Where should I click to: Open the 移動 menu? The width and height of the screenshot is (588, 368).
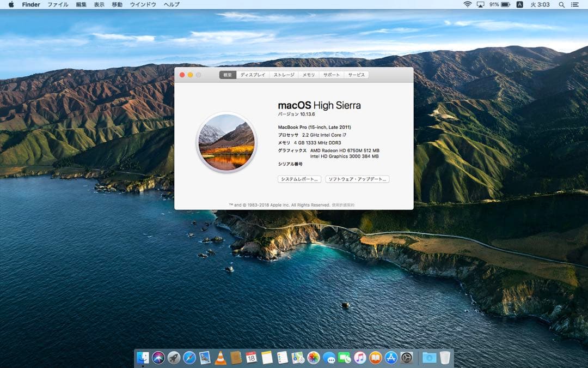coord(117,4)
